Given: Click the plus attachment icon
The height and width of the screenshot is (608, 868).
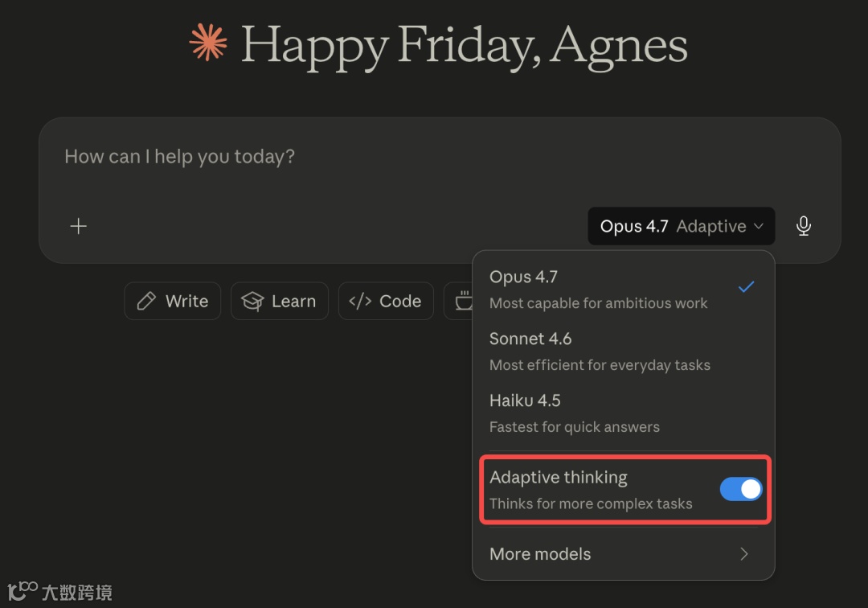Looking at the screenshot, I should point(78,227).
